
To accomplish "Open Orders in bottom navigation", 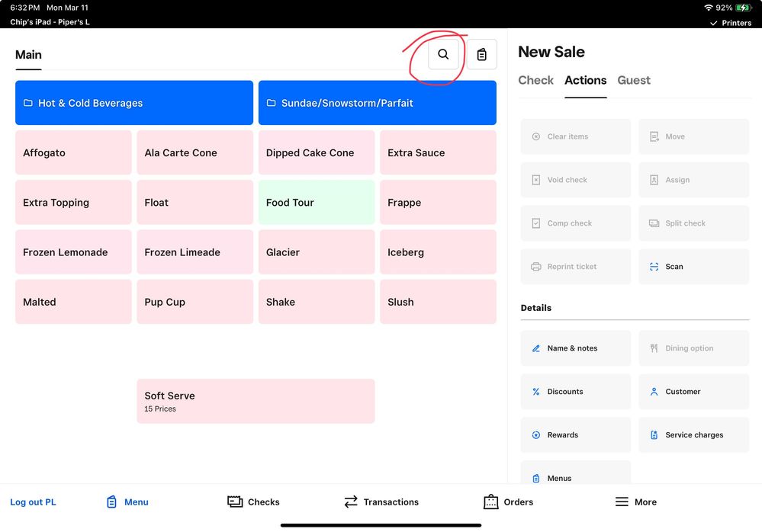I will click(x=509, y=502).
